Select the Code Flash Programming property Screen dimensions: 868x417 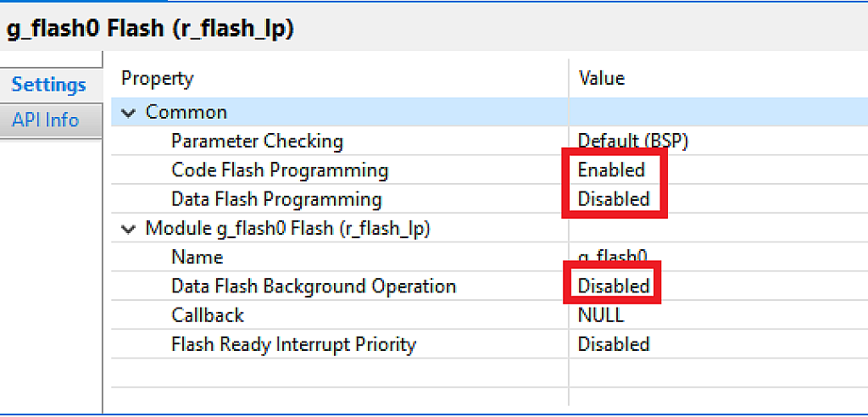click(x=279, y=170)
